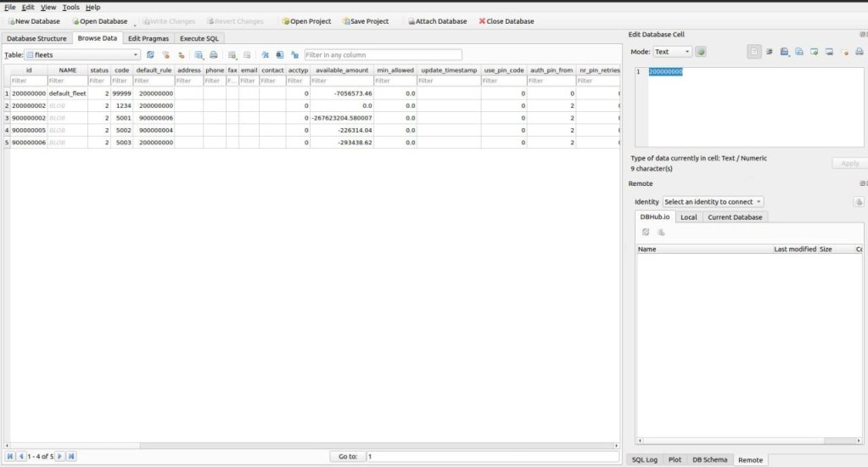Click the table's horizontal scrollbar
868x467 pixels.
[311, 445]
